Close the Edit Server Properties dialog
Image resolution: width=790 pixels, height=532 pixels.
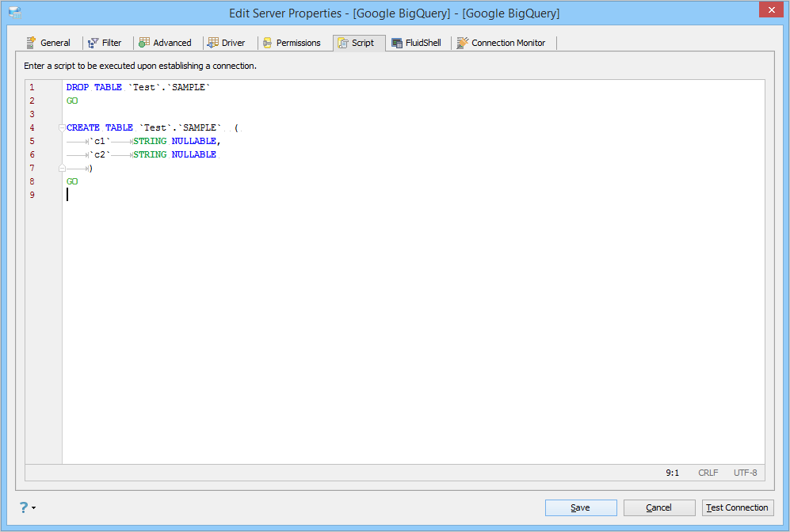[x=771, y=9]
